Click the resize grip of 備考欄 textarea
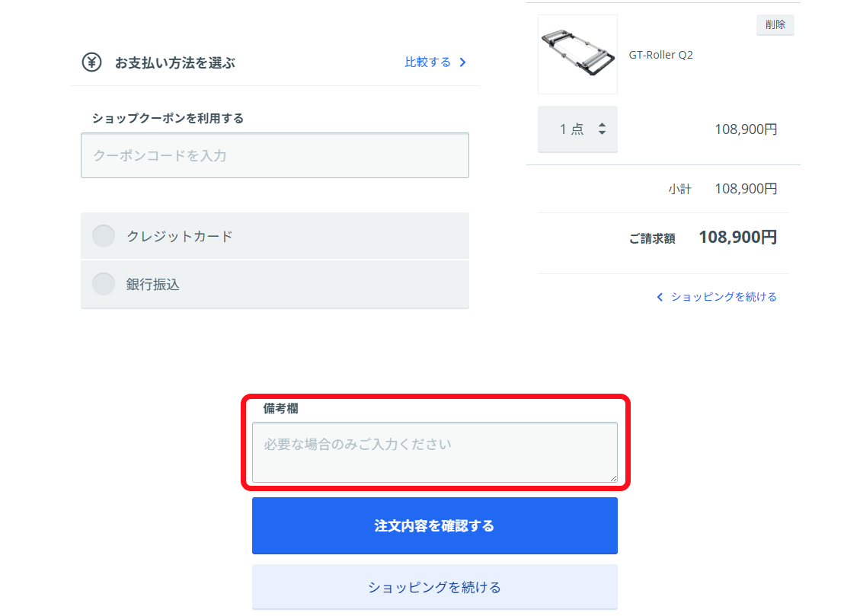844x616 pixels. tap(614, 478)
